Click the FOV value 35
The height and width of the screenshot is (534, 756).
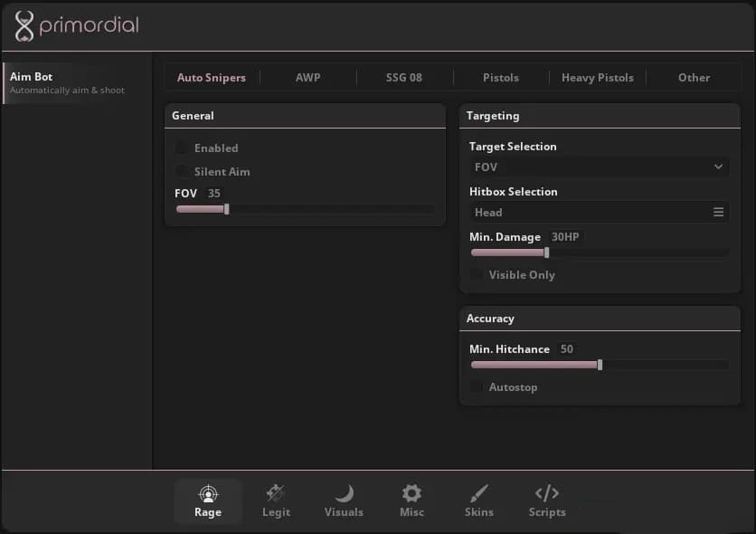click(x=214, y=194)
